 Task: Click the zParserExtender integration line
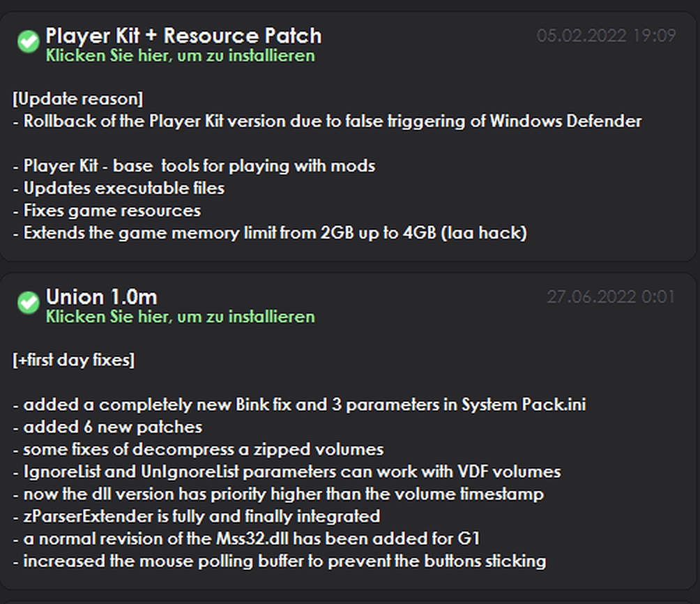click(x=196, y=517)
